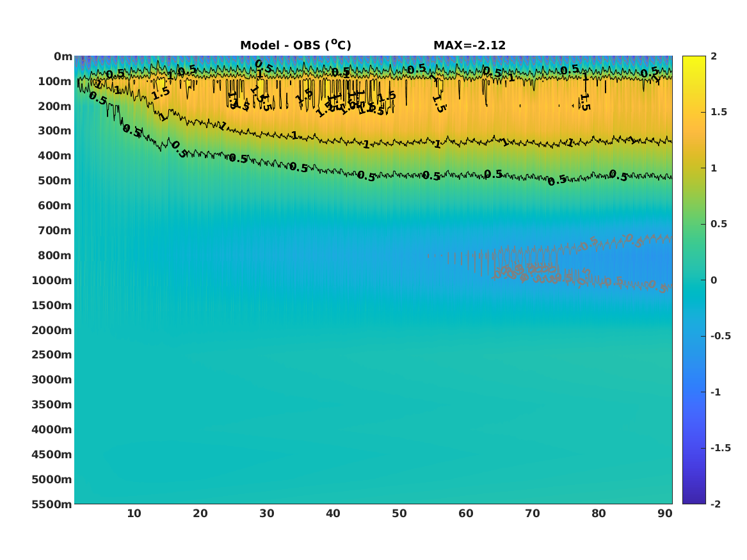Select the colorbar tick label "0"
747x560 pixels.
point(714,280)
